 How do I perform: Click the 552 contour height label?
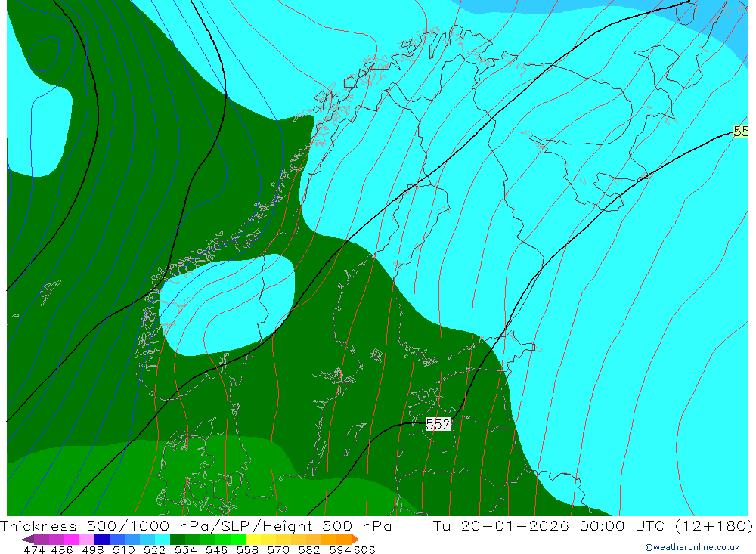pos(438,424)
